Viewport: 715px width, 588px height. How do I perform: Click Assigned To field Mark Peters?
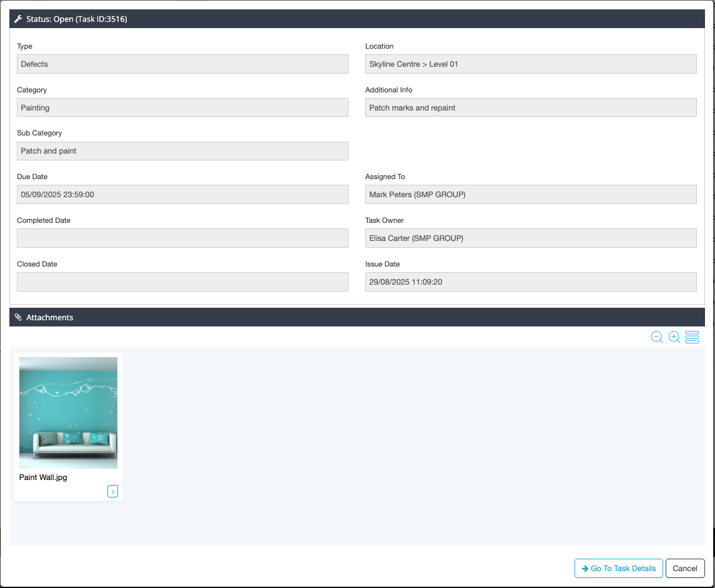point(530,195)
